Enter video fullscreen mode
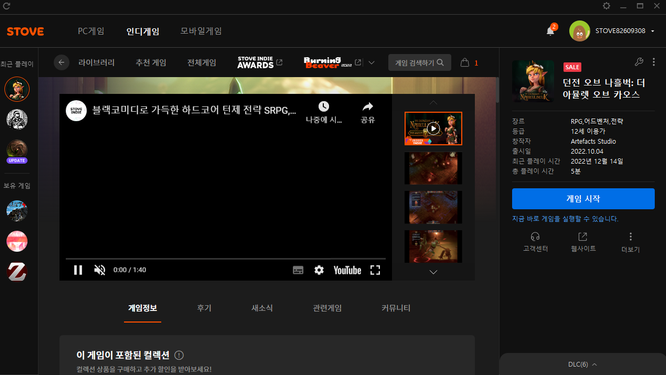 point(375,270)
